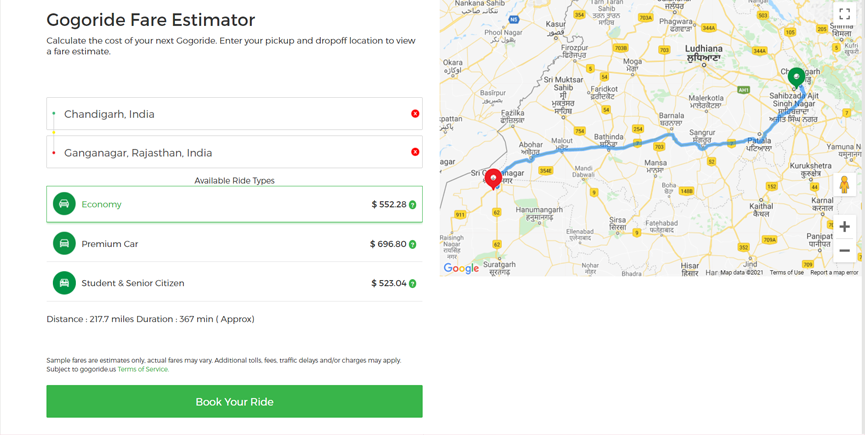Clear the Ganganagar dropoff location
865x435 pixels.
click(x=415, y=152)
